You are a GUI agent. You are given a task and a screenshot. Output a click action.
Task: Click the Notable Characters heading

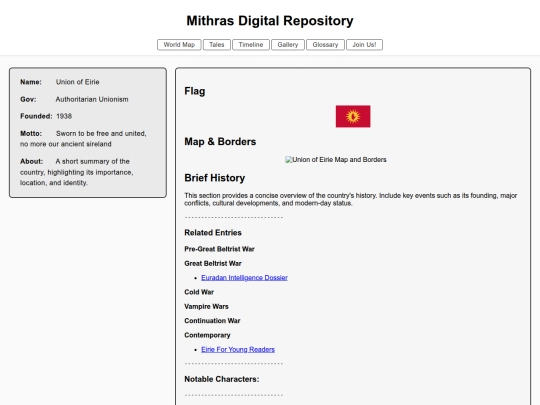(222, 379)
